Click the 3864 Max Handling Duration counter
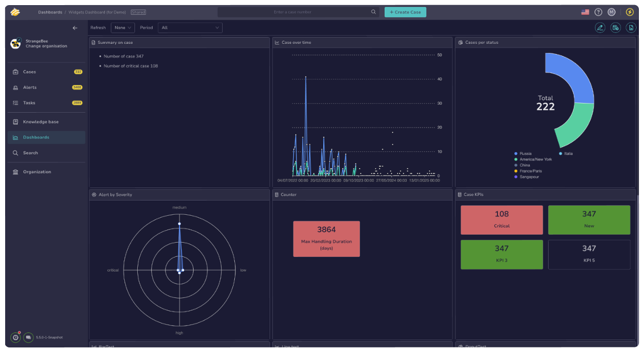The height and width of the screenshot is (352, 644). 327,239
